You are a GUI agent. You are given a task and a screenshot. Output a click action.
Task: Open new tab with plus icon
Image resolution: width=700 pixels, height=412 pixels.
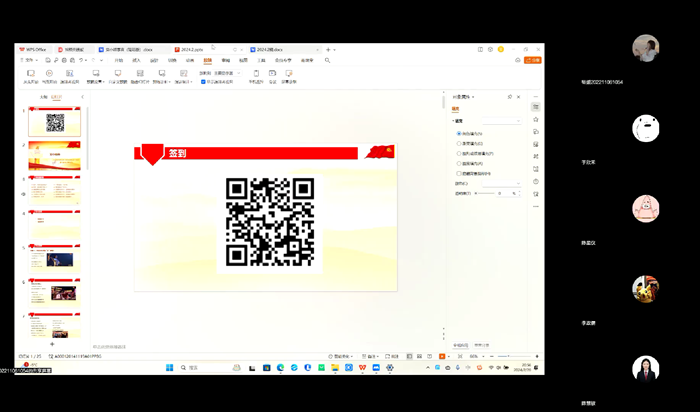328,49
